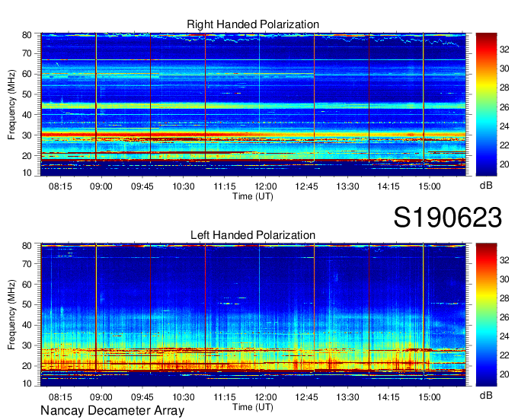This screenshot has height=420, width=518.
Task: Click the right-handed spectrogram color bar
Action: point(486,104)
